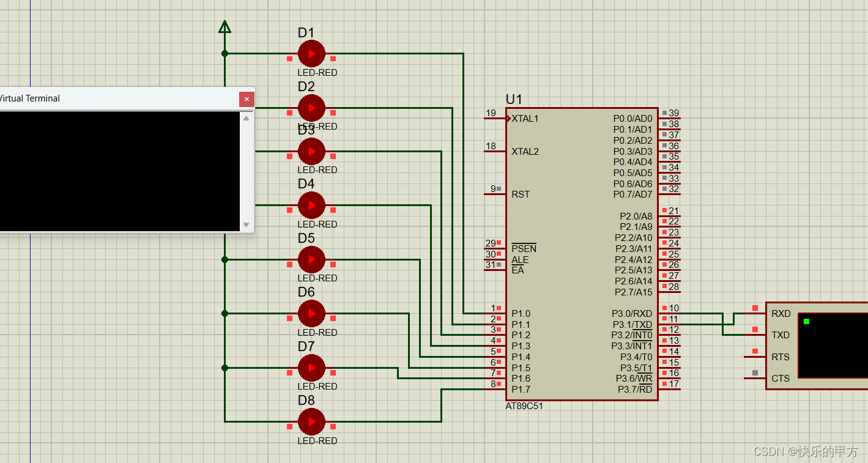Image resolution: width=868 pixels, height=463 pixels.
Task: Click pin number 39 on P0.0/AD0
Action: click(673, 113)
